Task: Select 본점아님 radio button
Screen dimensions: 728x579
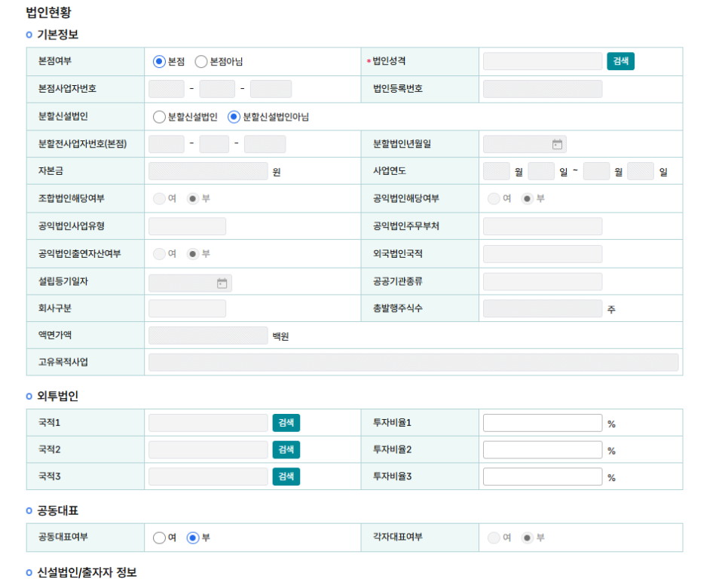Action: coord(201,61)
